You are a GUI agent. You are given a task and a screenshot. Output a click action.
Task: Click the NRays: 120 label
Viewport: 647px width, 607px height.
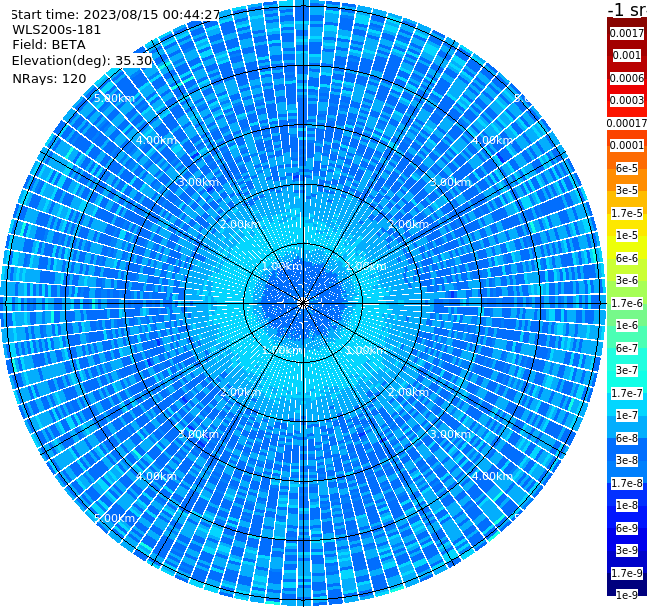[x=49, y=78]
